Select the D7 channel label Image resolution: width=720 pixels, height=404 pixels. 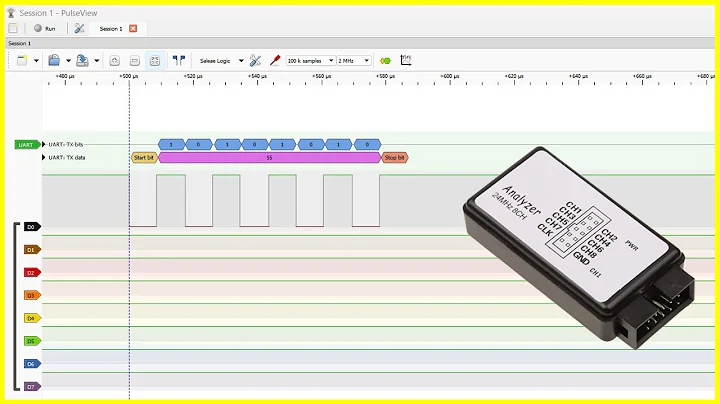[32, 387]
